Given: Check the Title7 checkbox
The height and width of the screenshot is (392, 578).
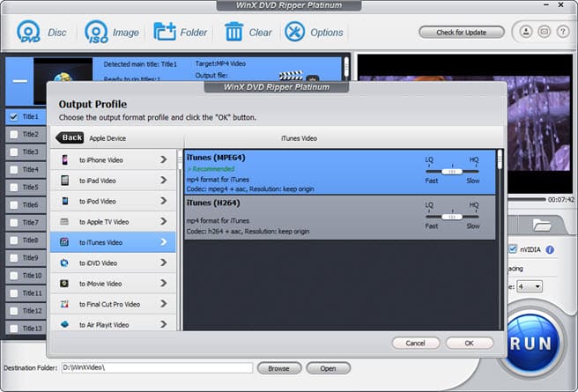Looking at the screenshot, I should [x=13, y=223].
